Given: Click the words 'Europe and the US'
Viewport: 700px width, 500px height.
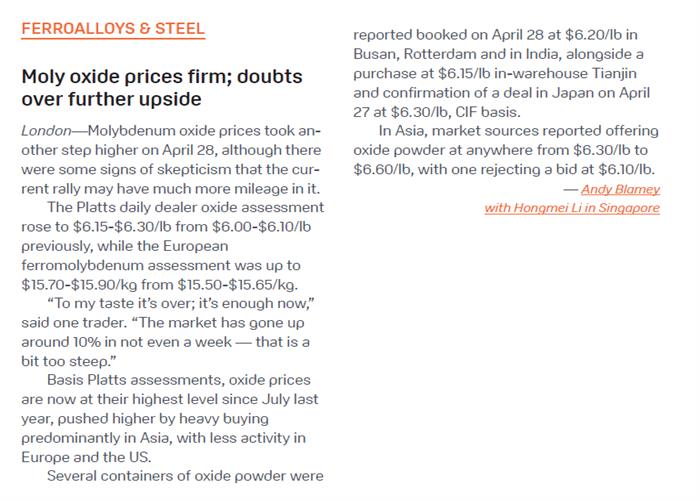Looking at the screenshot, I should (85, 457).
